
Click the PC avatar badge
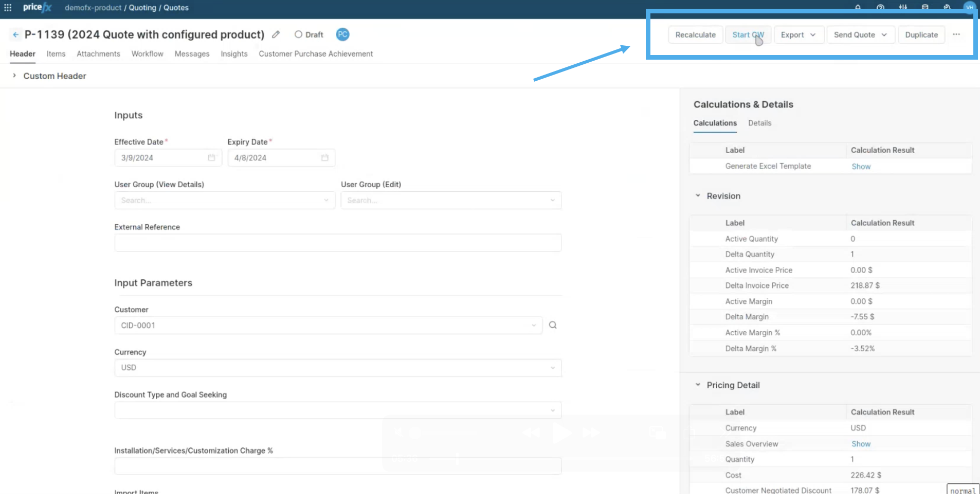pos(342,34)
